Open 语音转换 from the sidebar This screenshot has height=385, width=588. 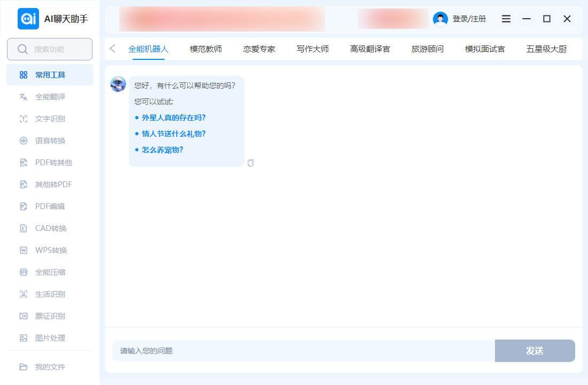tap(50, 141)
